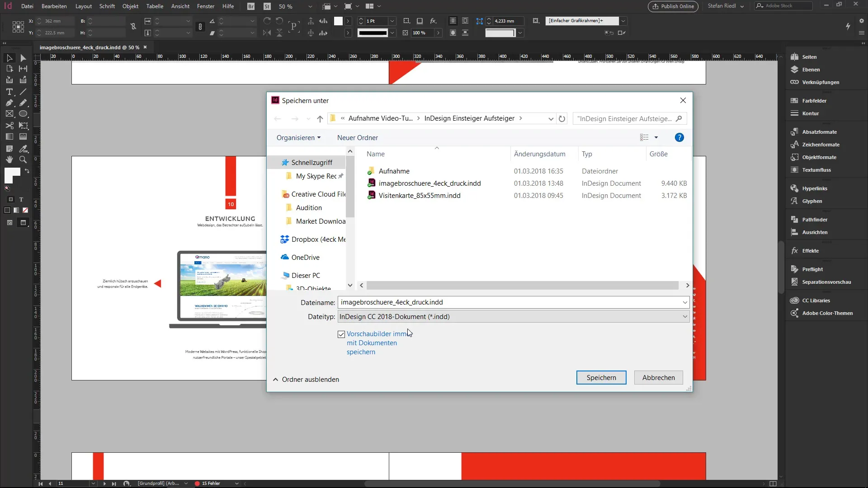Uncheck Vorschaubilder immer mit Dokumenten speichern
868x488 pixels.
[341, 334]
